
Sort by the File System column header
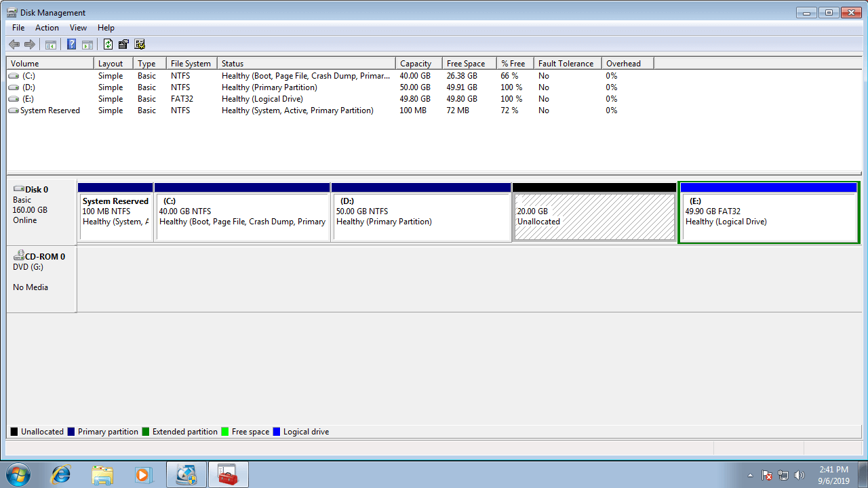[x=191, y=64]
